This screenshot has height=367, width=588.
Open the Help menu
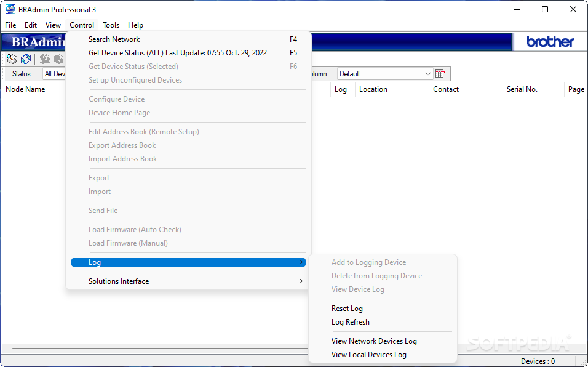tap(135, 25)
